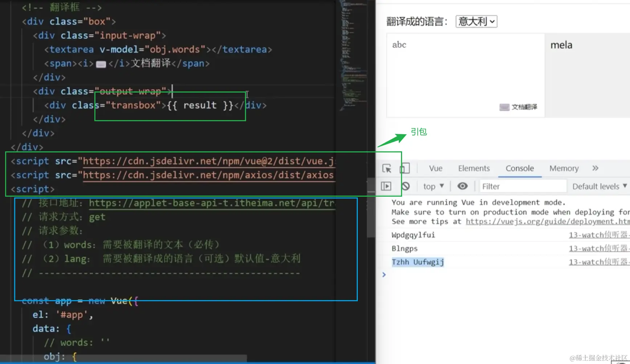Click the console prompt chevron
Viewport: 630px width, 364px height.
(384, 274)
